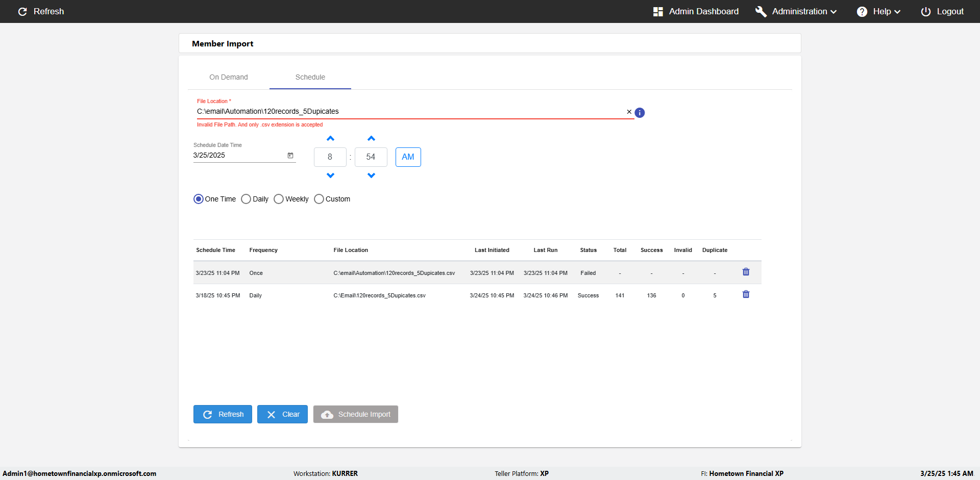Toggle the AM/PM button
Screen dimensions: 980x480
tap(408, 157)
